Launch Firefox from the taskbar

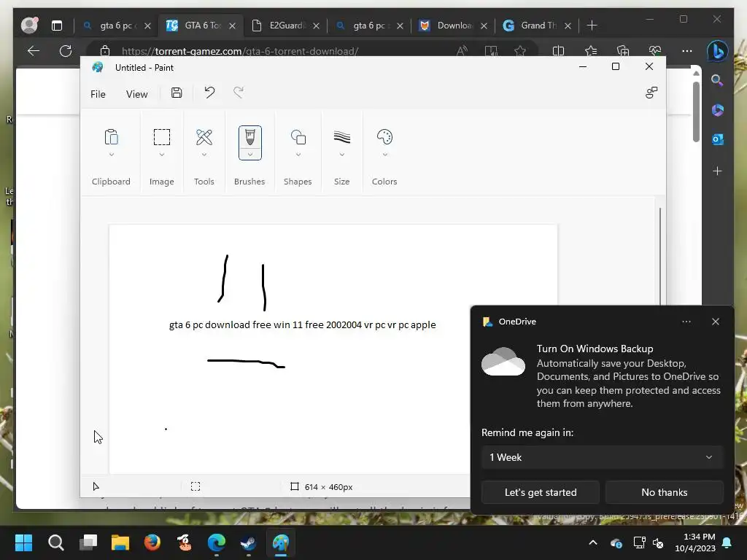(x=152, y=542)
